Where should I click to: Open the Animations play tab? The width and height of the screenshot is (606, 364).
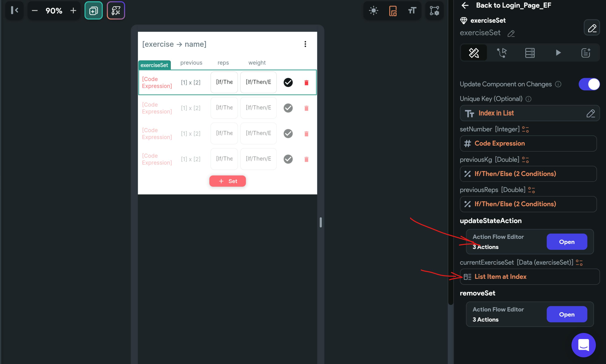coord(558,53)
